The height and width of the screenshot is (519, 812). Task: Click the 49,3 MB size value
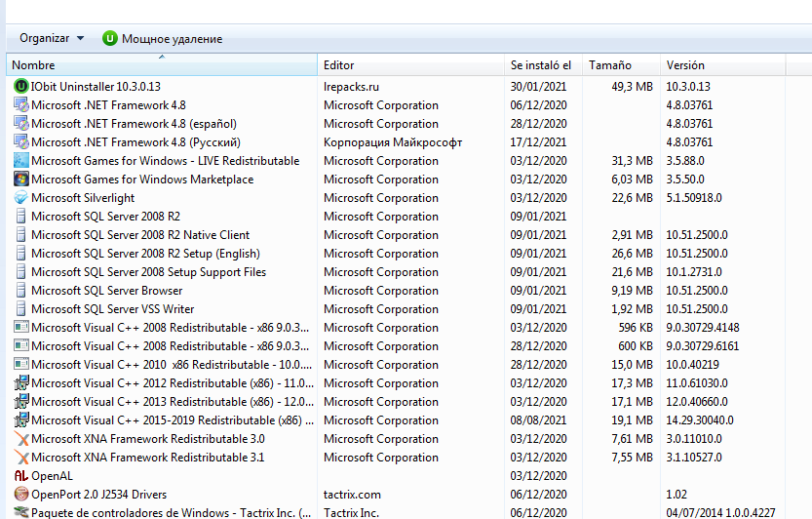(x=632, y=87)
